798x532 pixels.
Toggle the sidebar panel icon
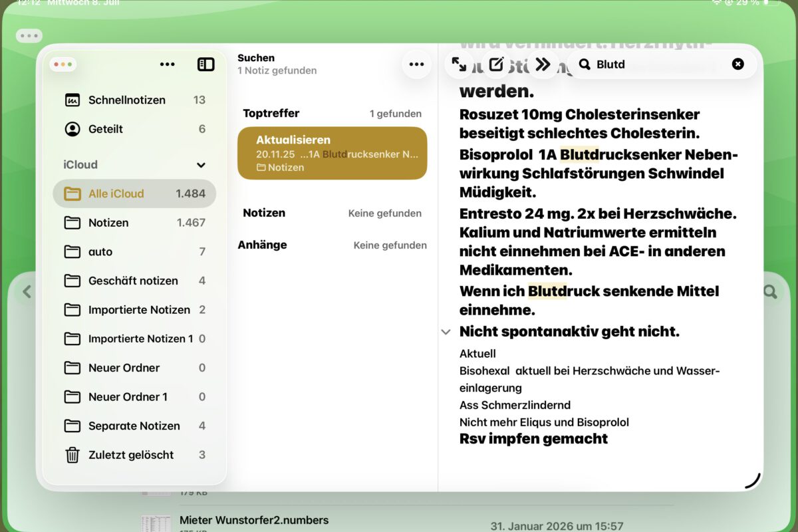[x=206, y=65]
